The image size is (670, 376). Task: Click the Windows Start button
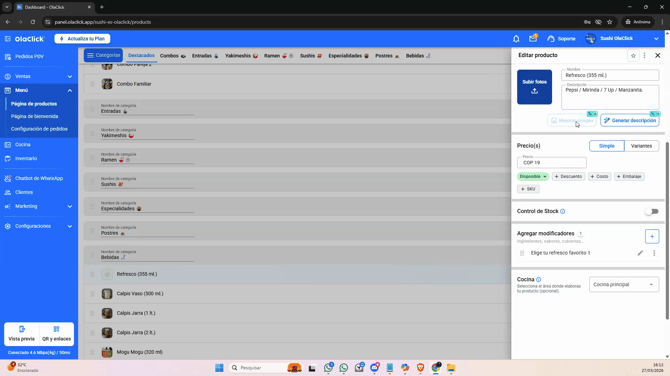219,368
